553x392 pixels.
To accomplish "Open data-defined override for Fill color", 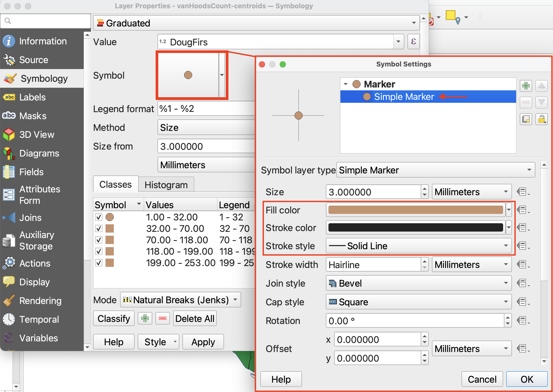I will (x=522, y=210).
